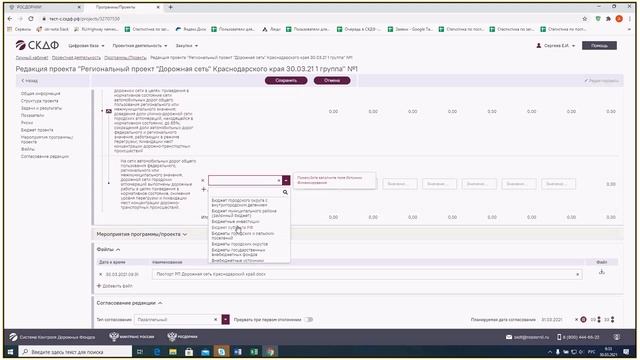Click the Помощь button
The height and width of the screenshot is (360, 640).
click(x=599, y=46)
